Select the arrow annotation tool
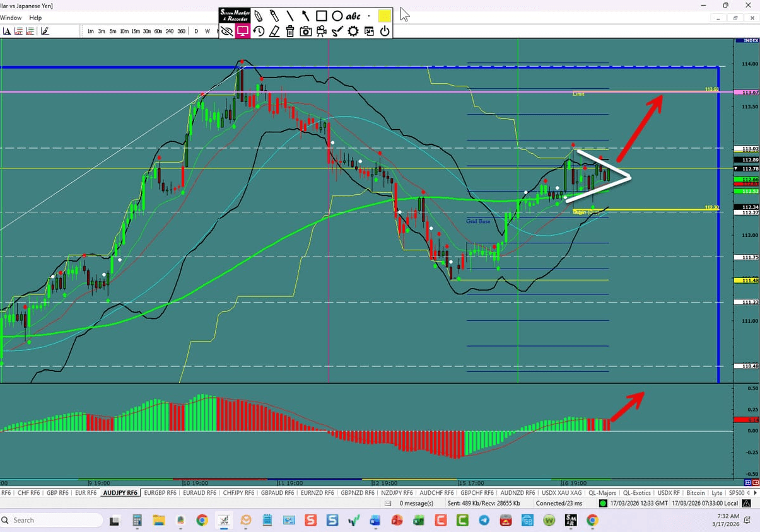This screenshot has width=760, height=532. [x=305, y=16]
